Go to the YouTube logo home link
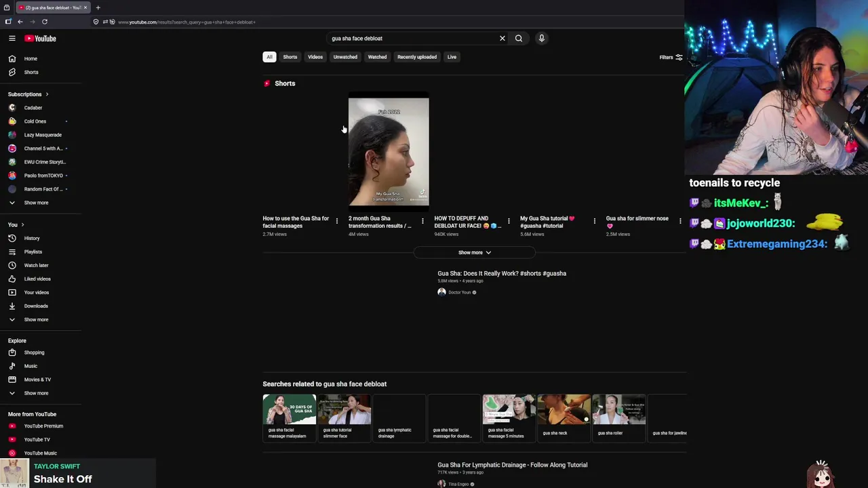Viewport: 868px width, 488px height. [x=40, y=39]
